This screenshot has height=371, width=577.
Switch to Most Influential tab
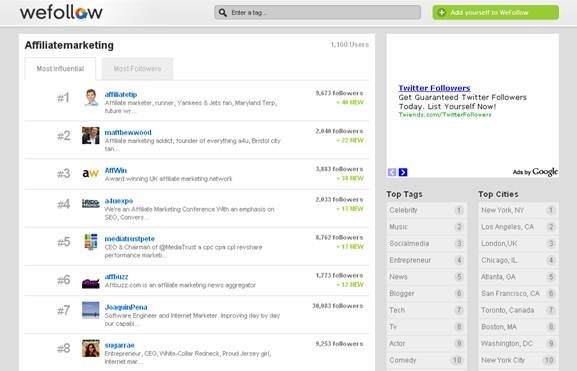pyautogui.click(x=60, y=69)
